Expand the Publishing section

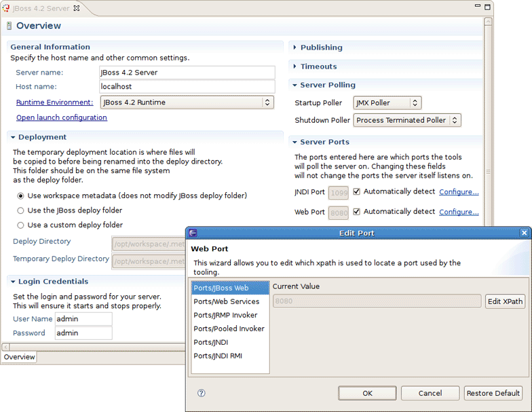click(x=294, y=48)
